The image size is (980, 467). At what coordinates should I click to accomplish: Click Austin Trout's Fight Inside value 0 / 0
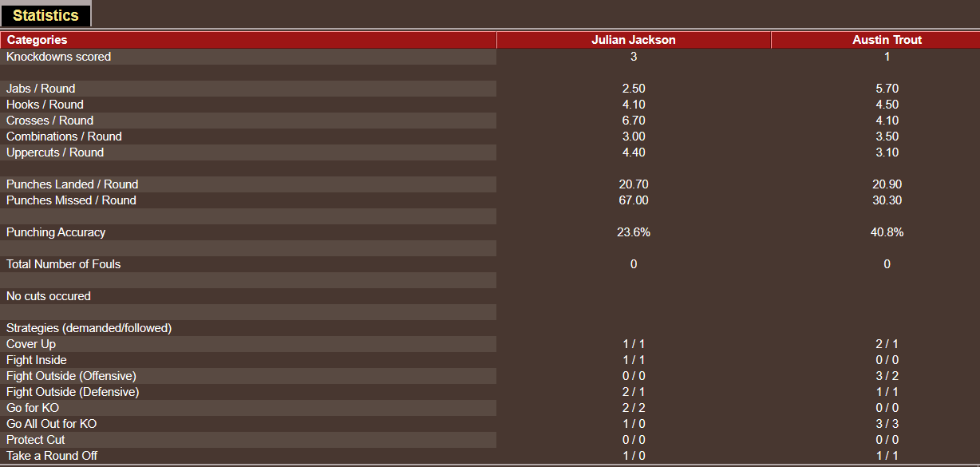(x=887, y=360)
